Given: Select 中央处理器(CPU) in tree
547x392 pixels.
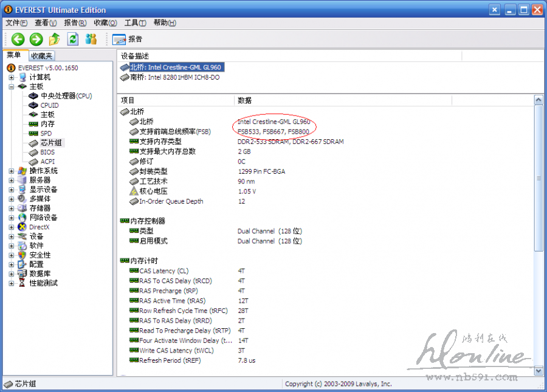Looking at the screenshot, I should point(66,96).
